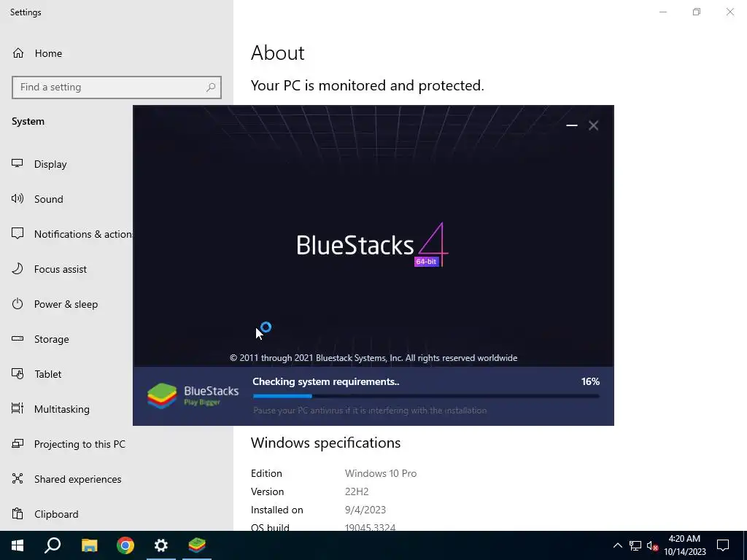Click the Multitasking icon in the sidebar
Viewport: 747px width, 560px height.
coord(18,408)
